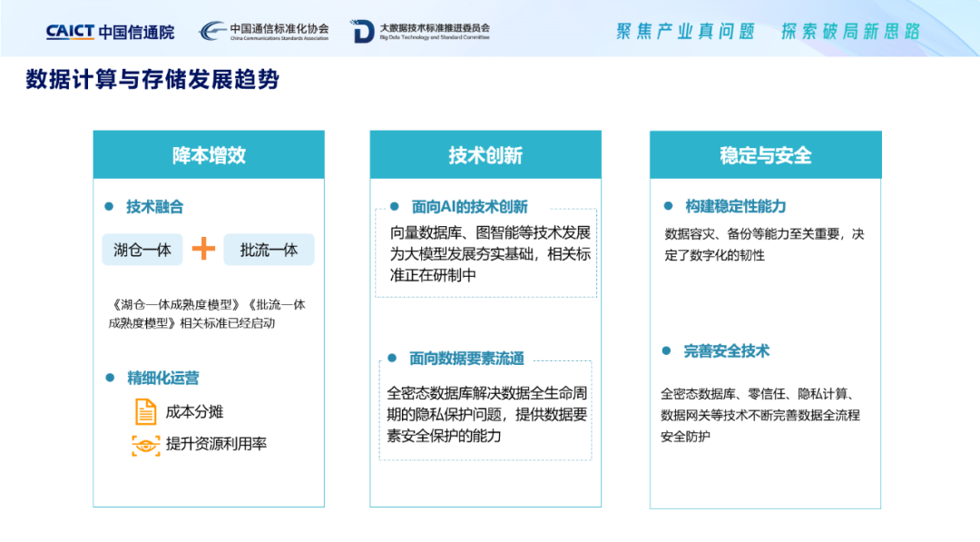Click the orange plus sign between the boxes
Screen dimensions: 980x542
[x=203, y=249]
